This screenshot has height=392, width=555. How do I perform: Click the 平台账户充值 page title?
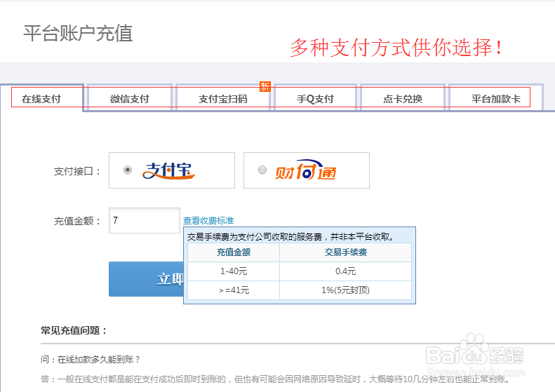(78, 33)
